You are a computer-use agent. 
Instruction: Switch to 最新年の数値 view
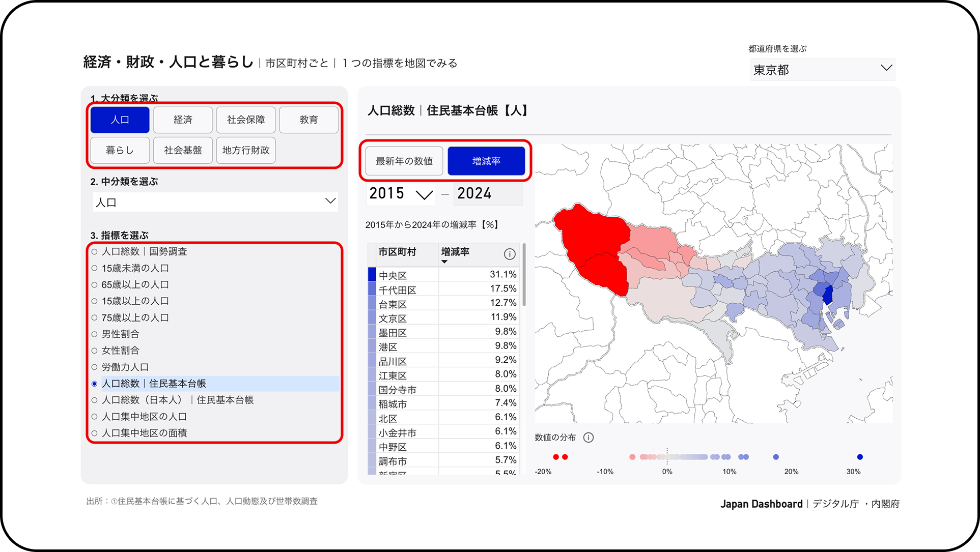[x=404, y=161]
